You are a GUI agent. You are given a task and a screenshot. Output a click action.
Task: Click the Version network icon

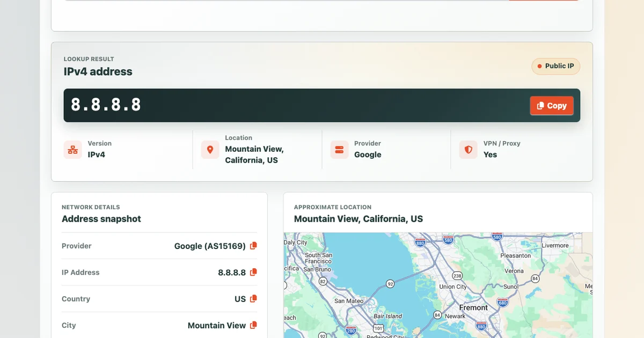[x=72, y=150]
